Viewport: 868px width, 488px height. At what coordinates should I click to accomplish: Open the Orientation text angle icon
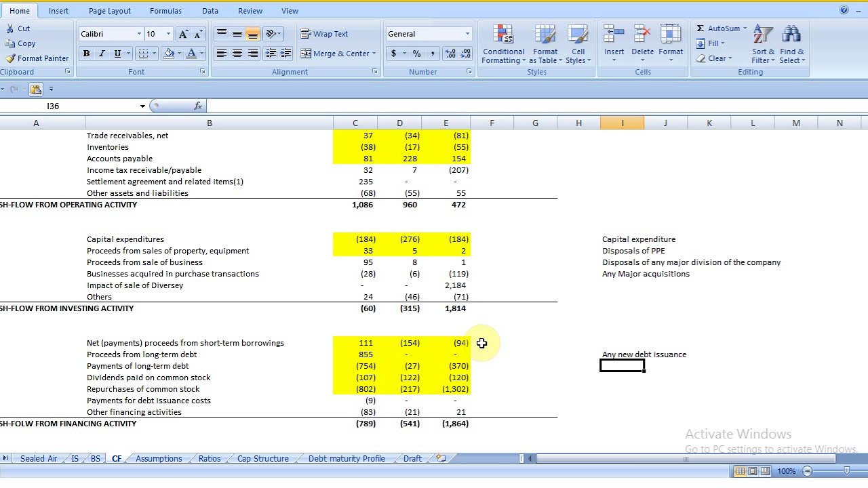pos(271,34)
